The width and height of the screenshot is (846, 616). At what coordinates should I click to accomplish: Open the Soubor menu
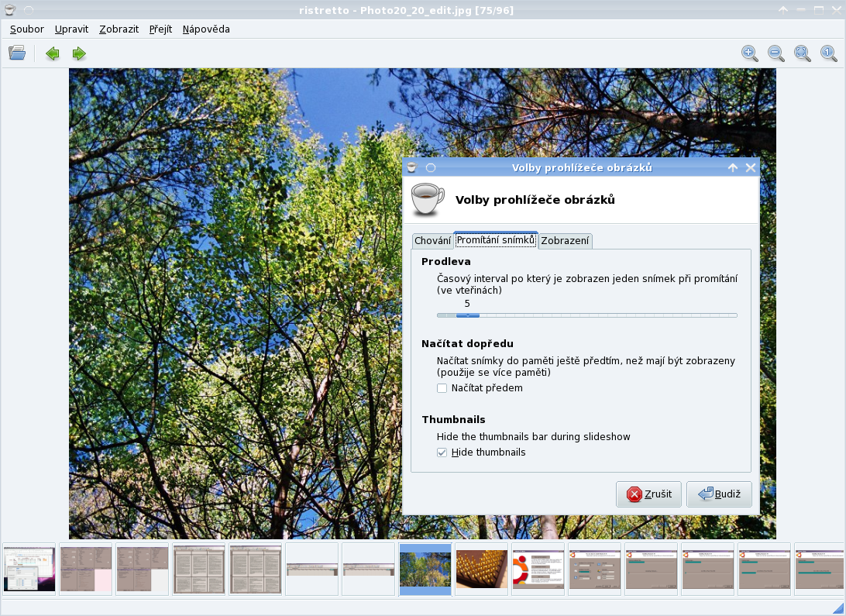(x=27, y=29)
